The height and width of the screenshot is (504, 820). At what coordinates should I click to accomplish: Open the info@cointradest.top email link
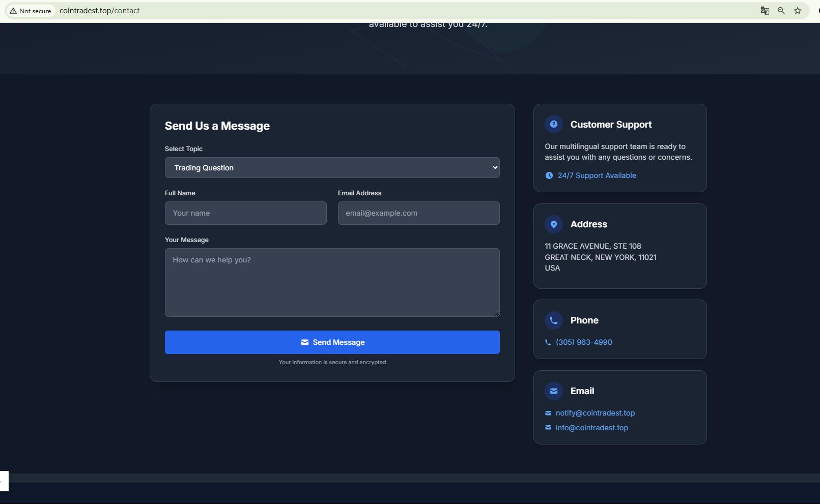click(x=591, y=428)
